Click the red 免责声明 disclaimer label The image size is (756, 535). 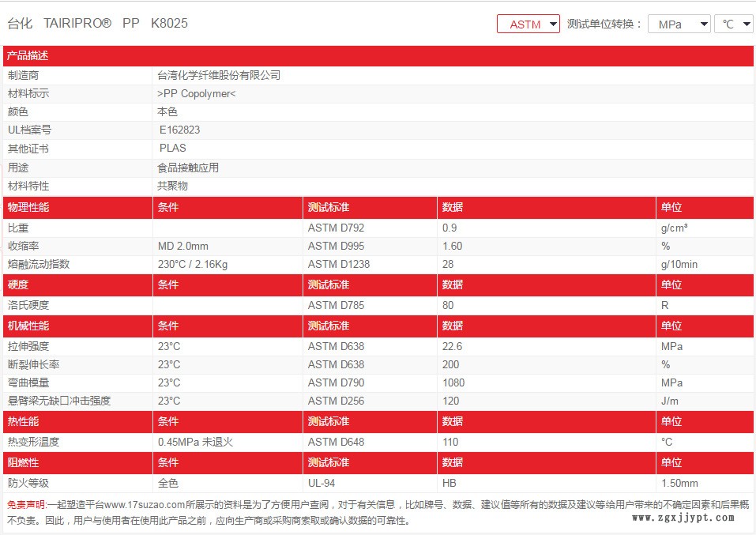tap(27, 504)
